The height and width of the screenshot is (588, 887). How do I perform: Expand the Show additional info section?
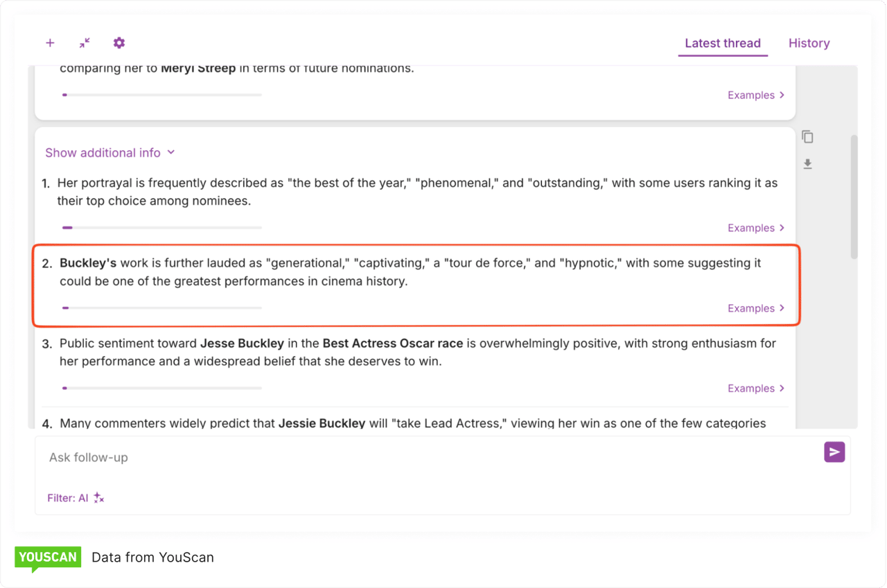pyautogui.click(x=109, y=153)
